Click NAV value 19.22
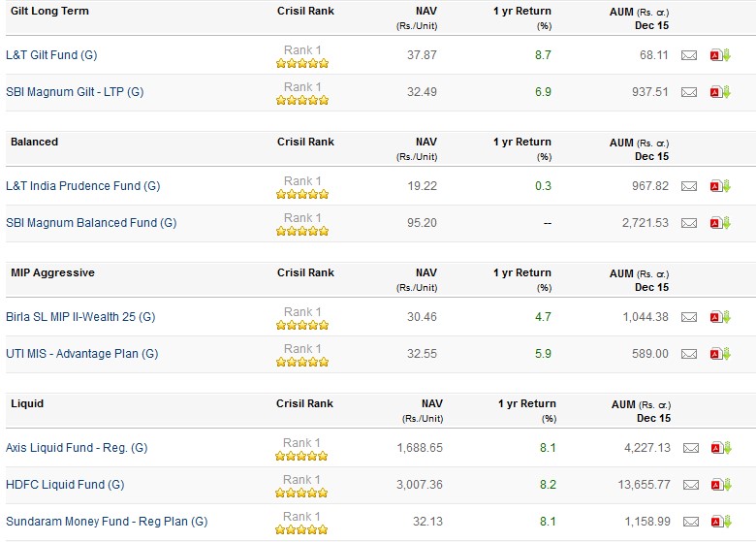The width and height of the screenshot is (756, 542). 422,185
